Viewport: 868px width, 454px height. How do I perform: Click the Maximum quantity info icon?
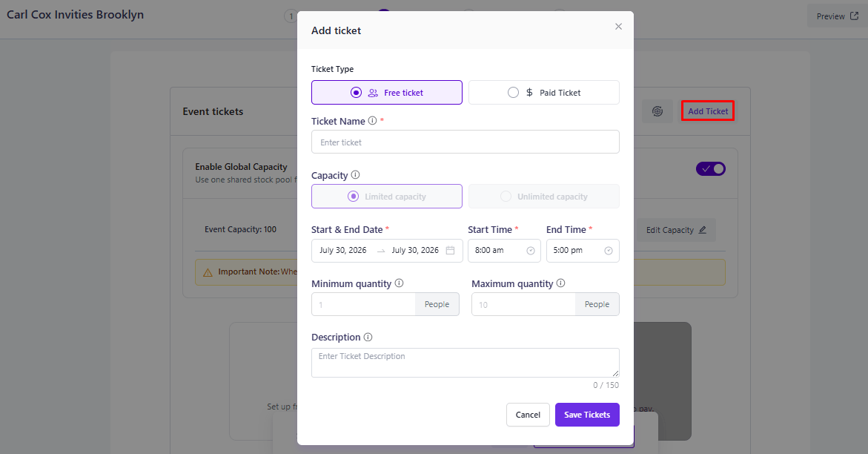tap(561, 283)
